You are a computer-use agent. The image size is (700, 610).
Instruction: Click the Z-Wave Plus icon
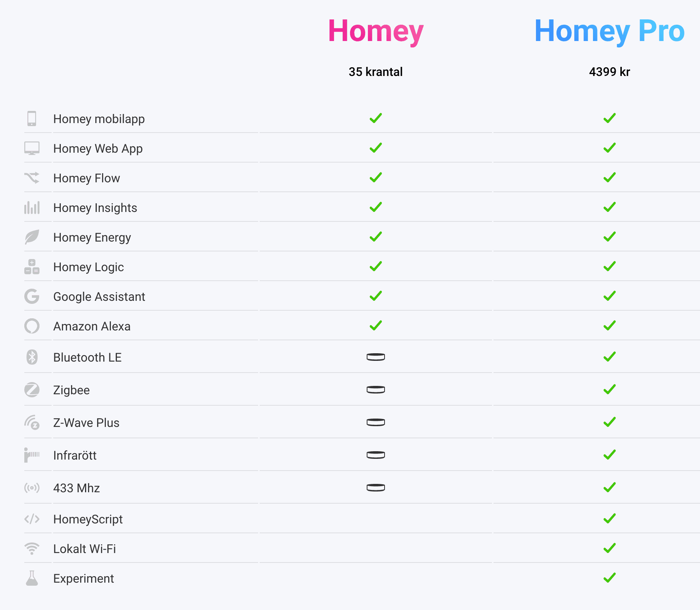click(32, 422)
